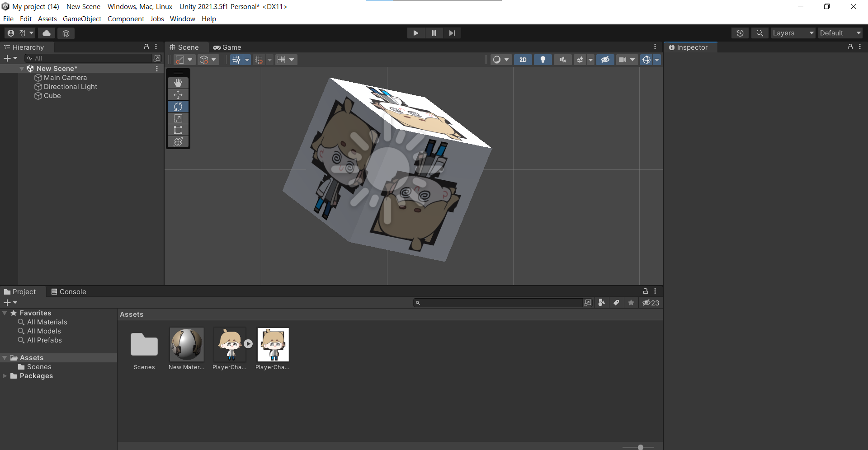Select the Rotate tool

178,107
